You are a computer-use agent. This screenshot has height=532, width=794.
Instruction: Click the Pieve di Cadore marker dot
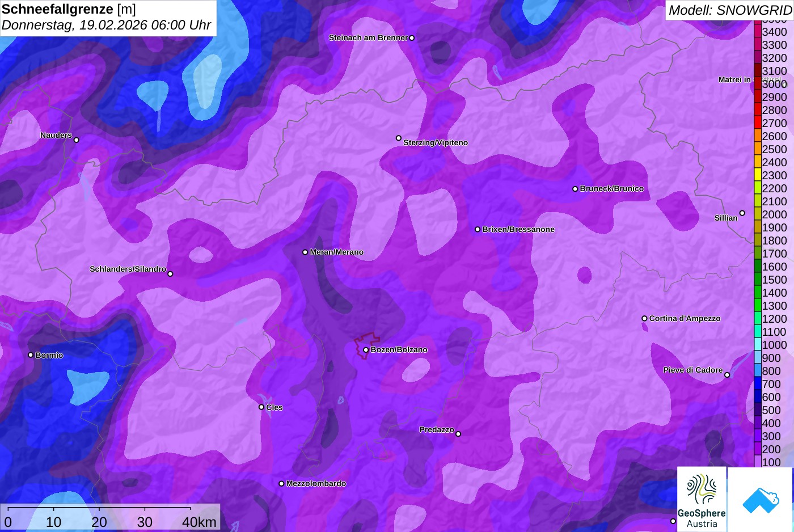pyautogui.click(x=727, y=375)
